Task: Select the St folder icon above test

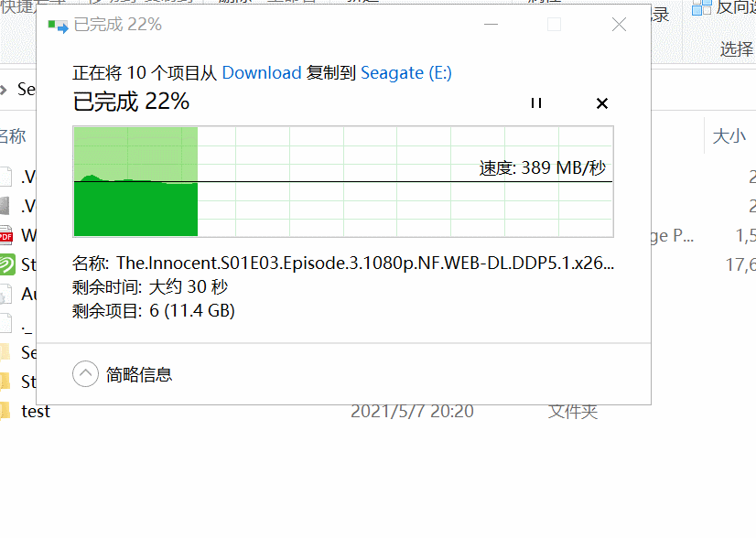Action: tap(5, 382)
